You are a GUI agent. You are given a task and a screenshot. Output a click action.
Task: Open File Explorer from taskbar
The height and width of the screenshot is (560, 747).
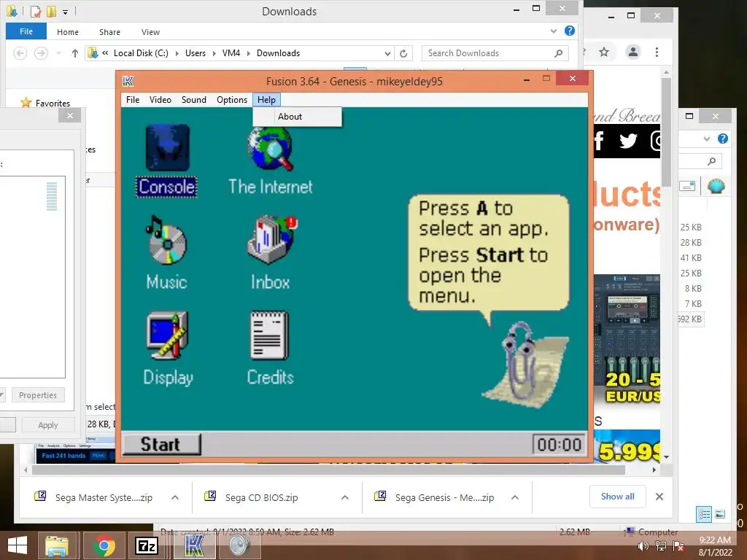57,545
